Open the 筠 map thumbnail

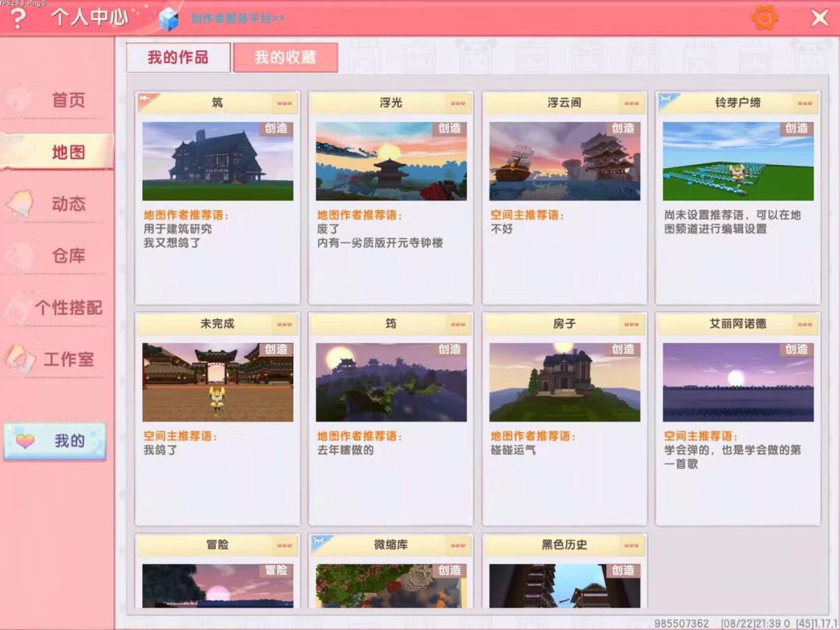391,383
